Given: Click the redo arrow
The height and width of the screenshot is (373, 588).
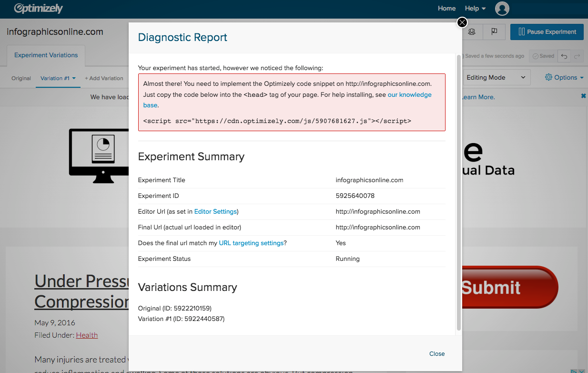Looking at the screenshot, I should [x=578, y=56].
